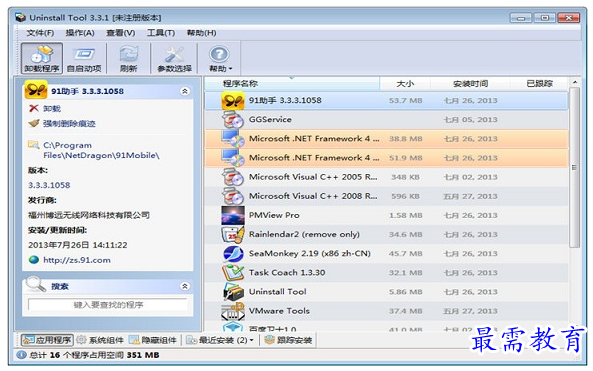Open the C:\Program Files\NetDragon path link
Viewport: 593px width, 371px height.
(101, 150)
